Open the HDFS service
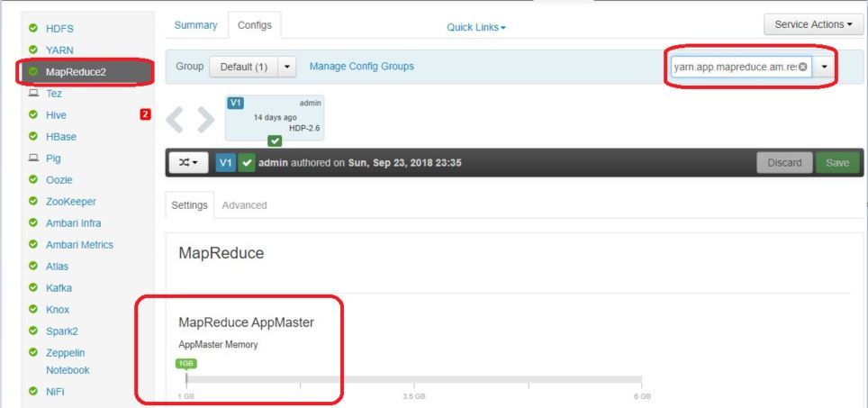The height and width of the screenshot is (408, 868). [x=59, y=28]
